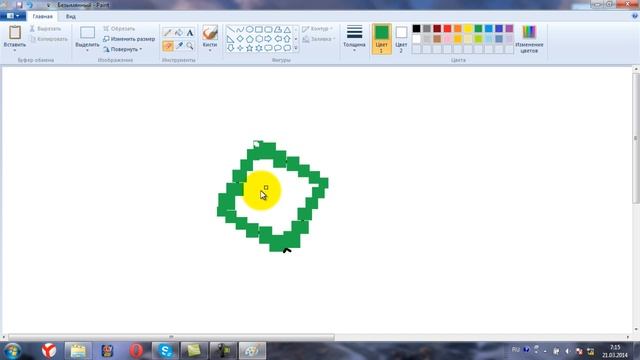
Task: Expand the shapes gallery more arrow
Action: 296,48
